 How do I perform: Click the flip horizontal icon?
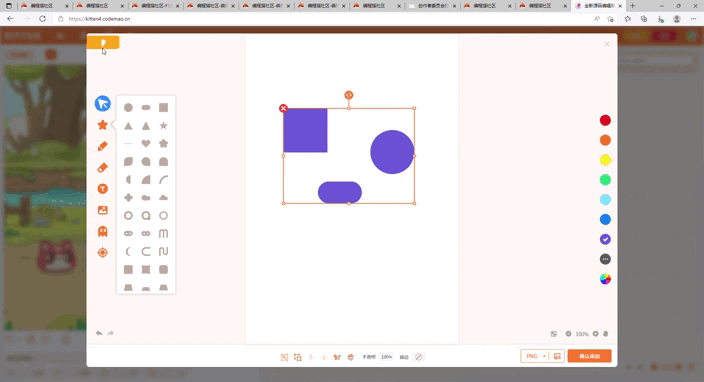337,357
